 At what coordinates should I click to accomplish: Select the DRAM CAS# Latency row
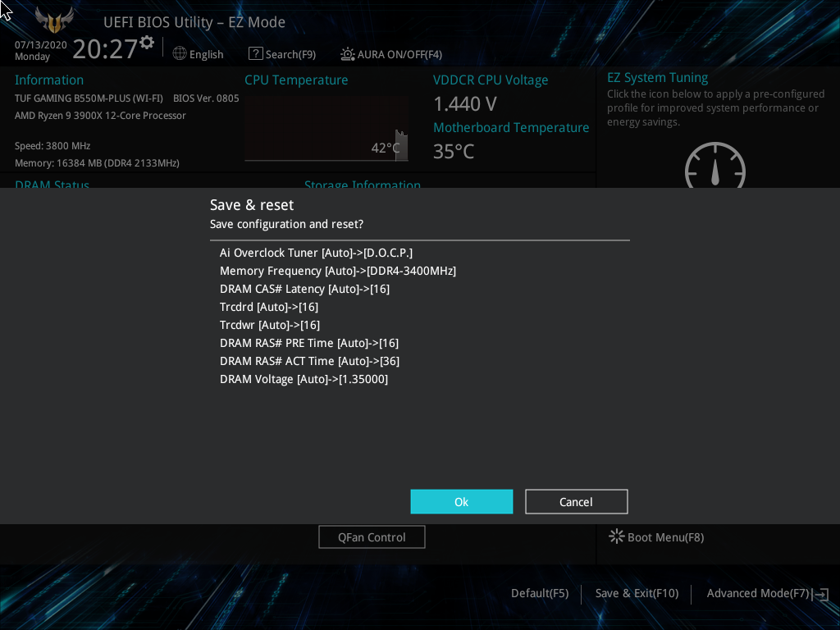[305, 289]
